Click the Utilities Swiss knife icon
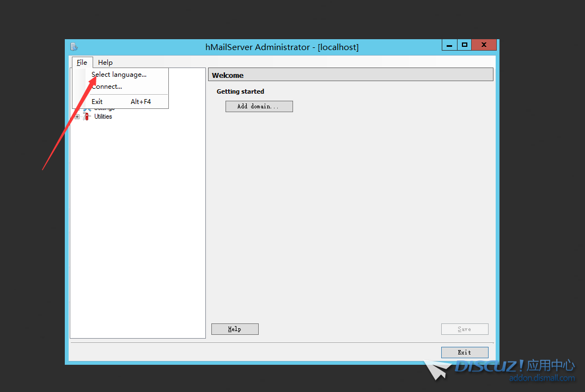The width and height of the screenshot is (585, 392). click(x=87, y=117)
